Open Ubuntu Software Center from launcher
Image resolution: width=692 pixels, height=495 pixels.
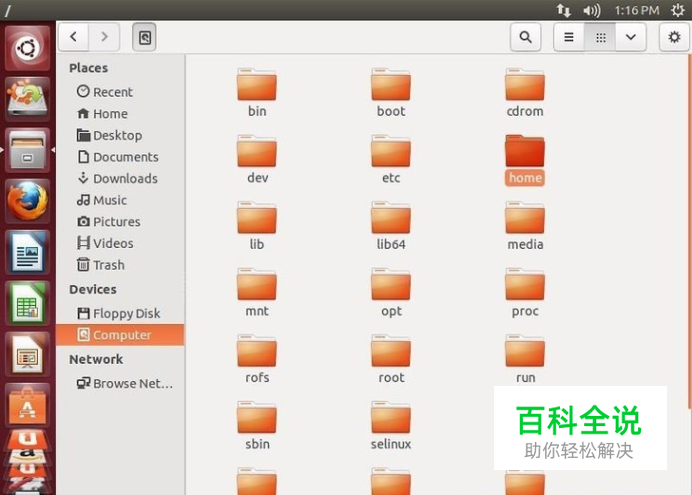tap(27, 405)
